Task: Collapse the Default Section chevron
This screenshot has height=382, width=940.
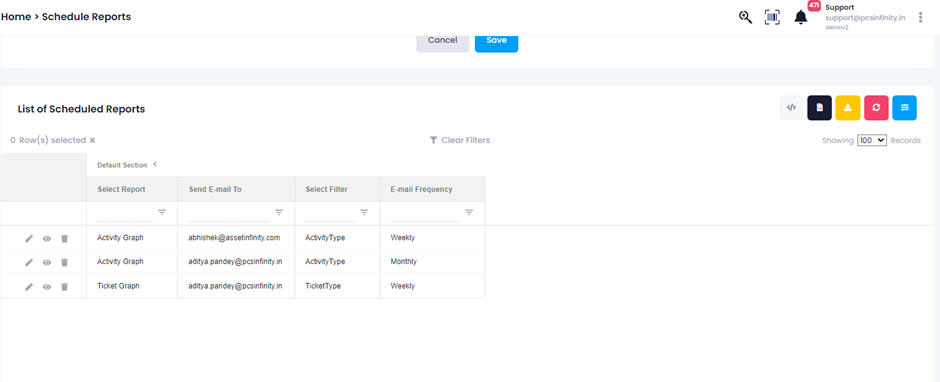Action: pyautogui.click(x=155, y=164)
